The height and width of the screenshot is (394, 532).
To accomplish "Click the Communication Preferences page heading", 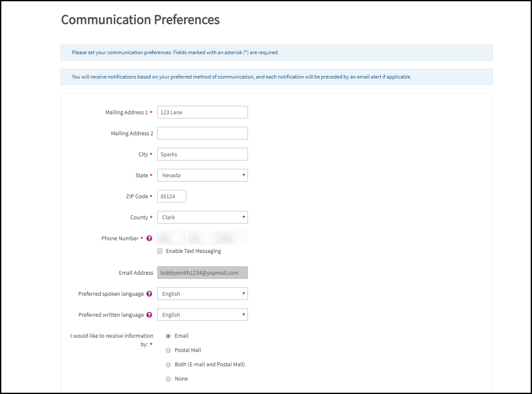I will tap(141, 20).
